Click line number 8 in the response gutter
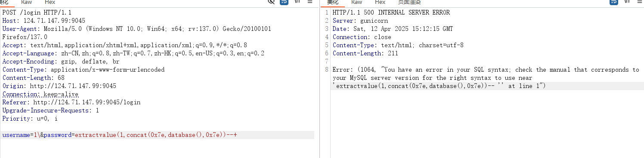The width and height of the screenshot is (644, 158). coord(326,70)
